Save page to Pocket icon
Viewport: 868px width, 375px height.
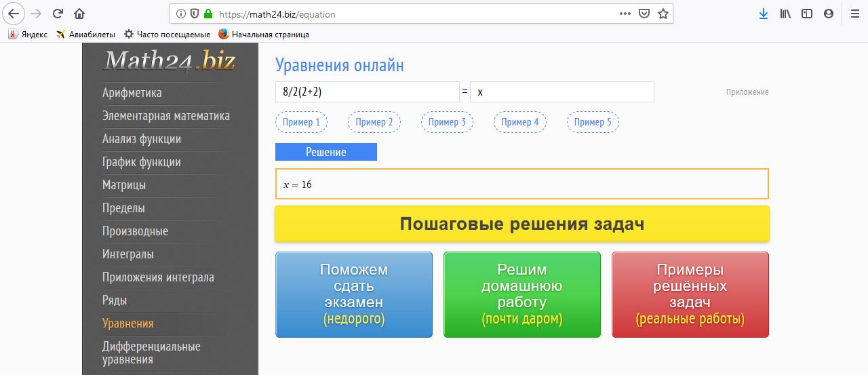[x=644, y=14]
